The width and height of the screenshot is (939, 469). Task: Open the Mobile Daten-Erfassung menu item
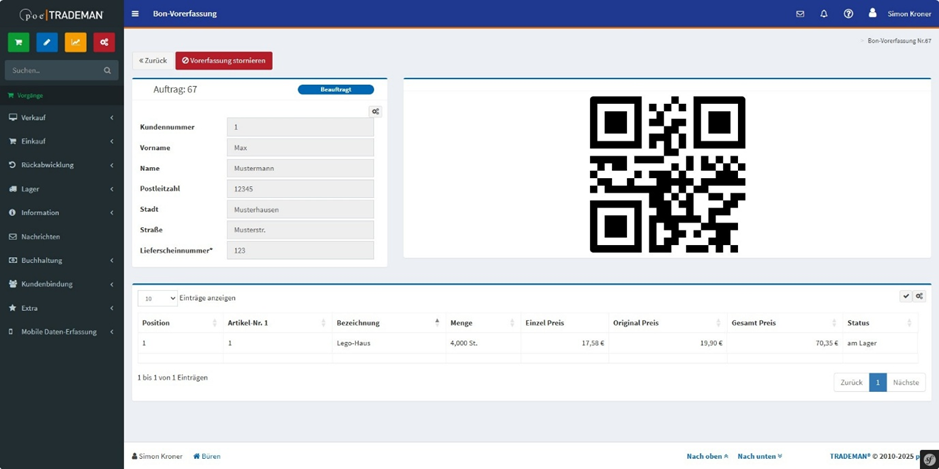(x=62, y=332)
